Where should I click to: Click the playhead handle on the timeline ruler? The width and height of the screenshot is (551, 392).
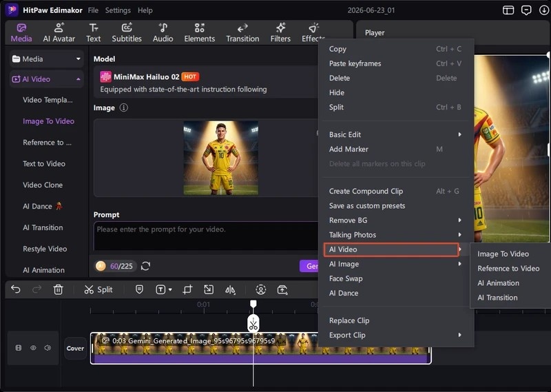(x=253, y=304)
